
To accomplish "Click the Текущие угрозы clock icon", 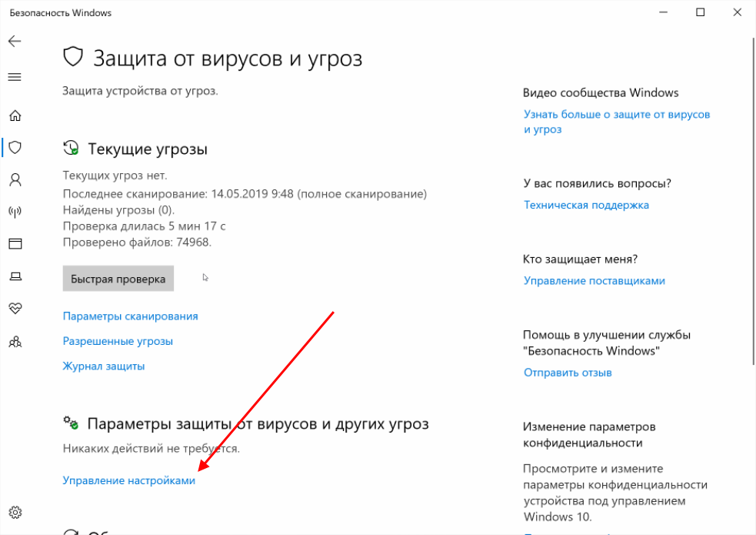I will click(71, 148).
